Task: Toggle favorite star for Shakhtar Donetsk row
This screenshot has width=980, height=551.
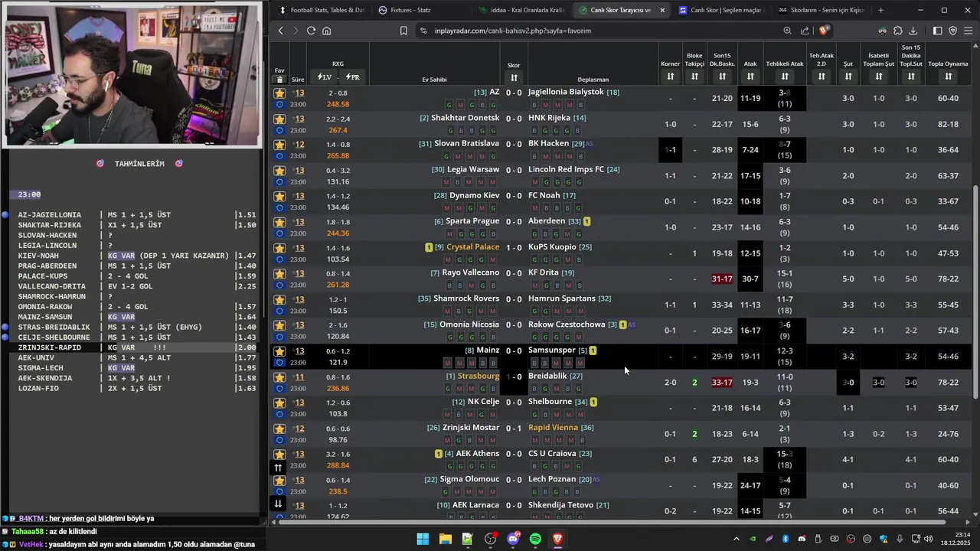Action: [x=279, y=119]
